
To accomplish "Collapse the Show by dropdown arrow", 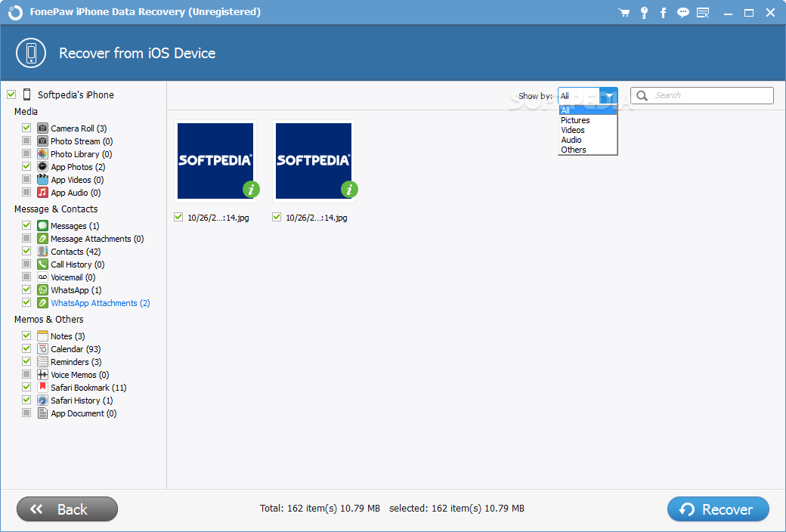I will tap(608, 95).
